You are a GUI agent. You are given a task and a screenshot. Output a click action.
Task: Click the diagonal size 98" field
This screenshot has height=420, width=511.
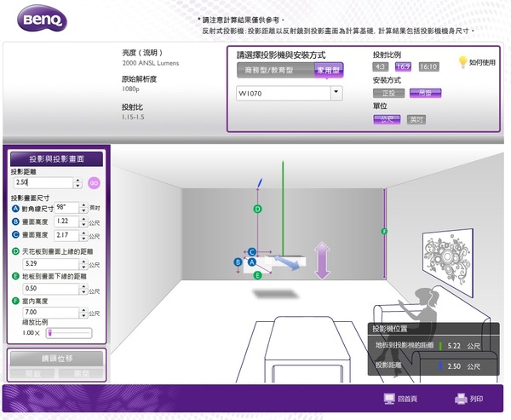pyautogui.click(x=66, y=208)
